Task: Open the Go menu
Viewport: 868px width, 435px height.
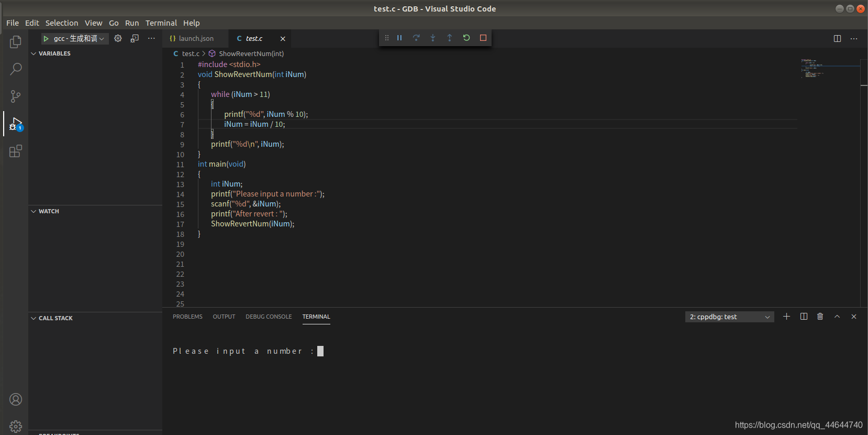Action: (x=114, y=23)
